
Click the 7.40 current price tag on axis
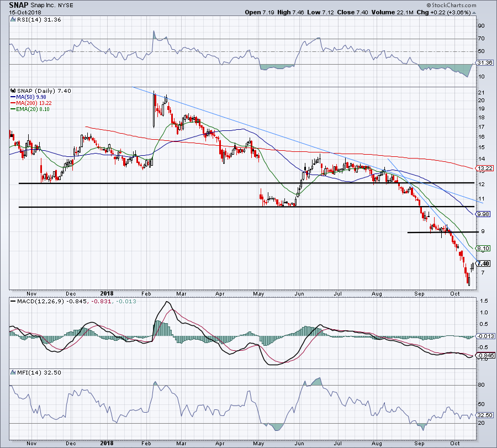tap(482, 263)
